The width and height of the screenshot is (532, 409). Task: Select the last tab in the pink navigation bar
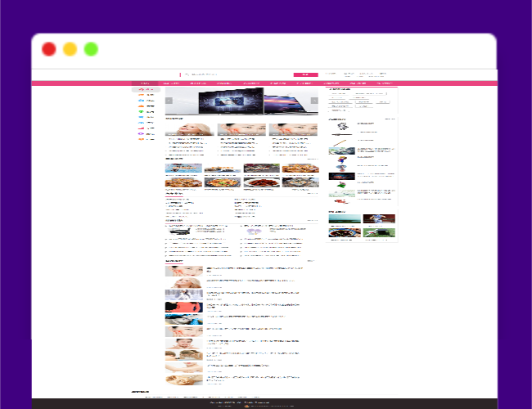tap(383, 83)
